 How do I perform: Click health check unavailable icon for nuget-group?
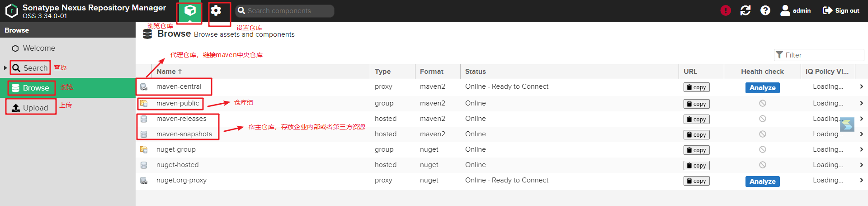point(763,149)
